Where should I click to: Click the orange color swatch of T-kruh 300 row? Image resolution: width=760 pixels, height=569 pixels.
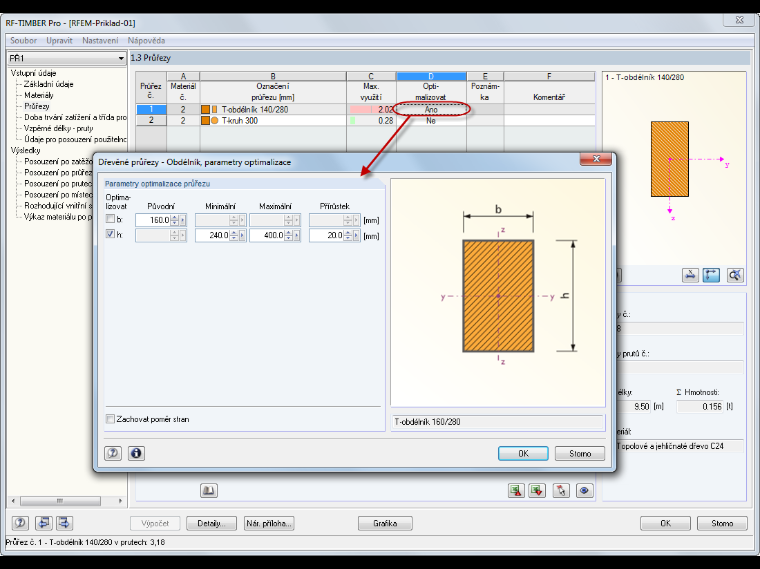coord(206,121)
